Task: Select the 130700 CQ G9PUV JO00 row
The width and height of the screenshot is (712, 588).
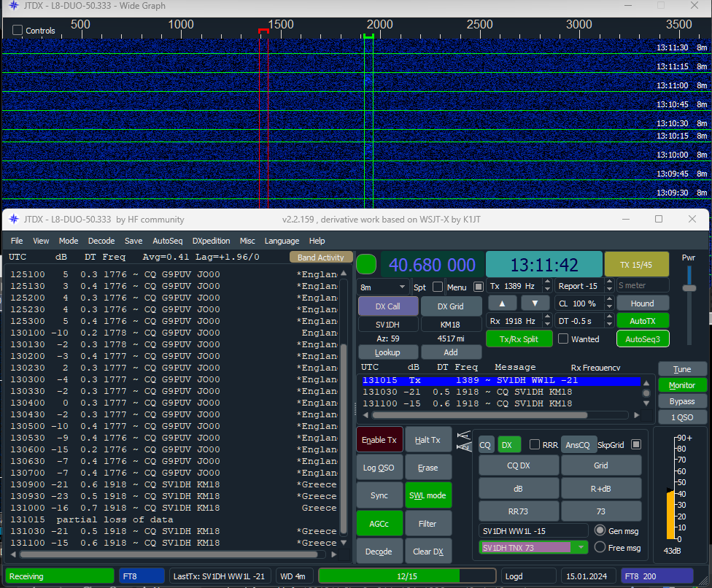Action: (x=174, y=473)
